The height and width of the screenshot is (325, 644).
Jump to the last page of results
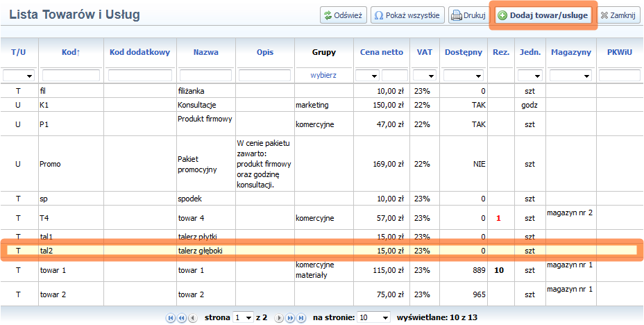[300, 317]
